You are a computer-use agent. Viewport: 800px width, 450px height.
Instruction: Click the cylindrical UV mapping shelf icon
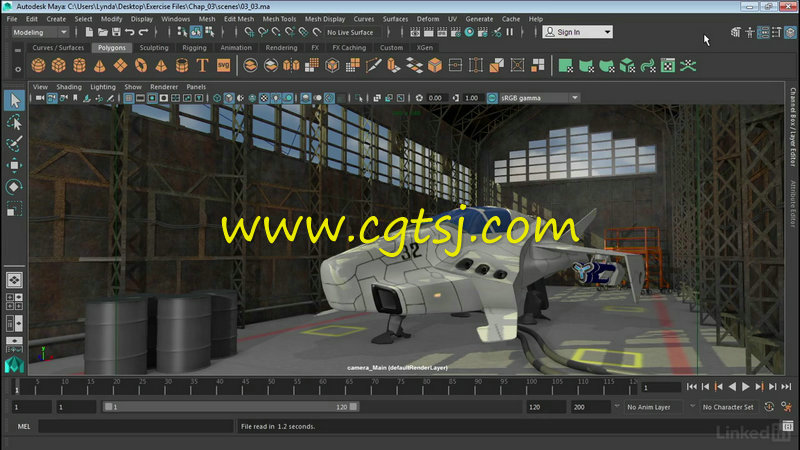[x=586, y=65]
